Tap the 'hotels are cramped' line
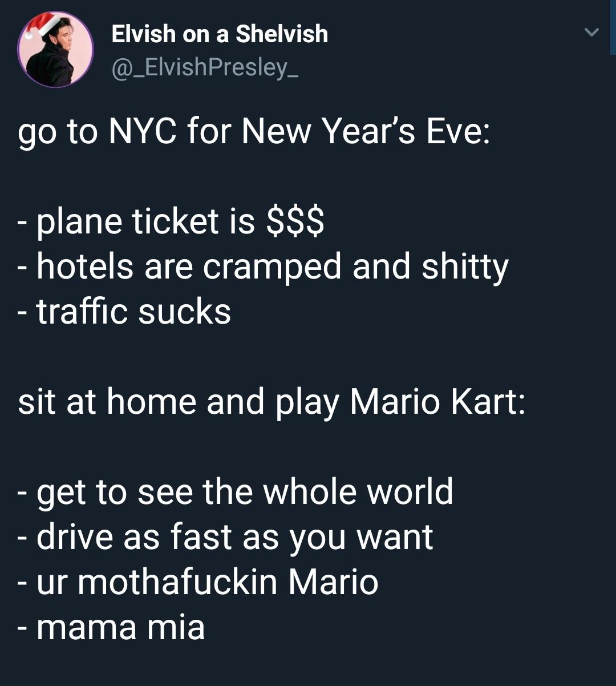Screen dimensions: 616x686 (x=263, y=267)
